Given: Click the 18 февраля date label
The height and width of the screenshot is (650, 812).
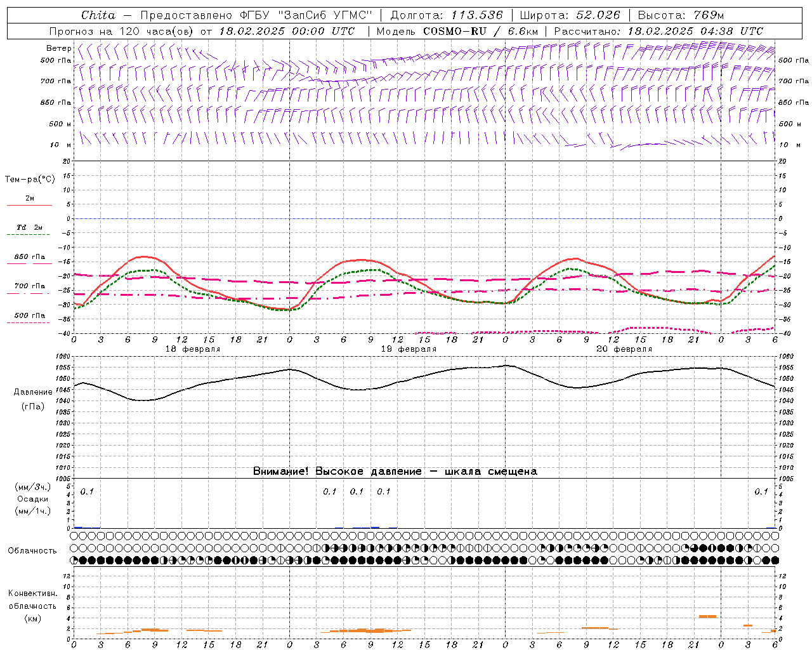Looking at the screenshot, I should click(x=193, y=349).
